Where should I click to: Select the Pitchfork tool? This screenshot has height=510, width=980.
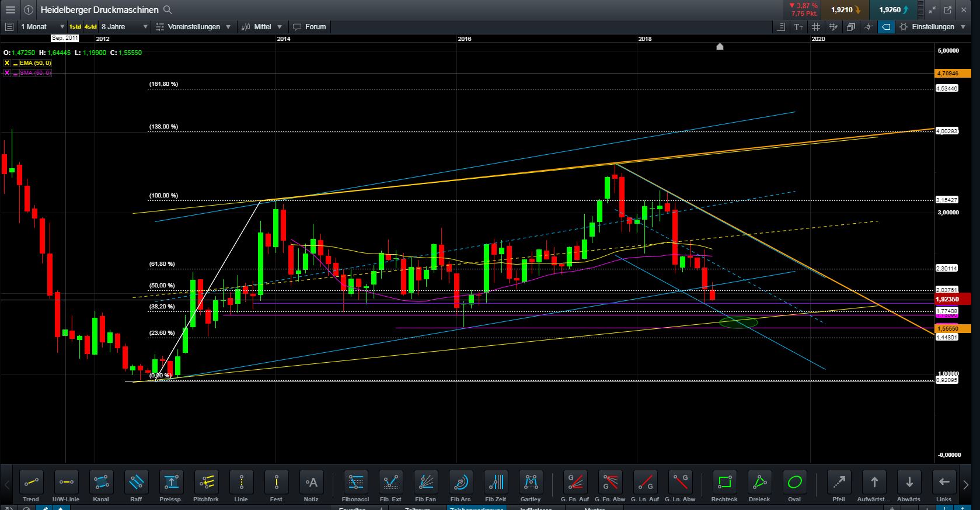pyautogui.click(x=206, y=483)
